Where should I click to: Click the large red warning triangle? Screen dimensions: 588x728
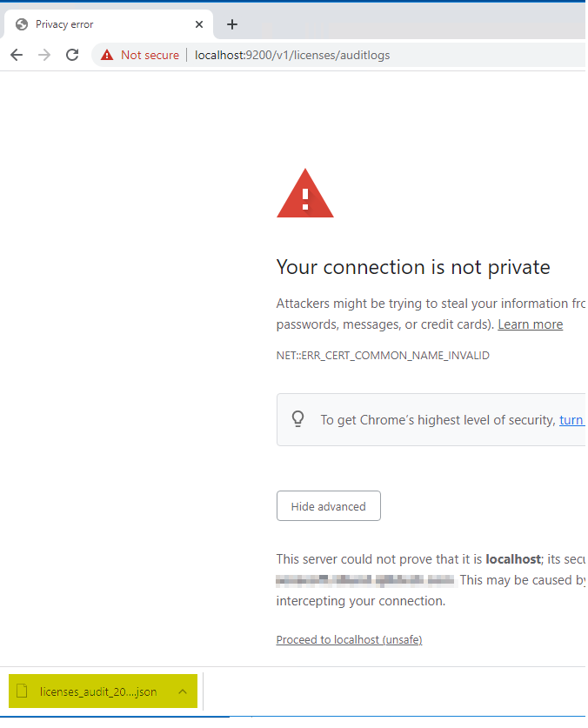[x=304, y=194]
